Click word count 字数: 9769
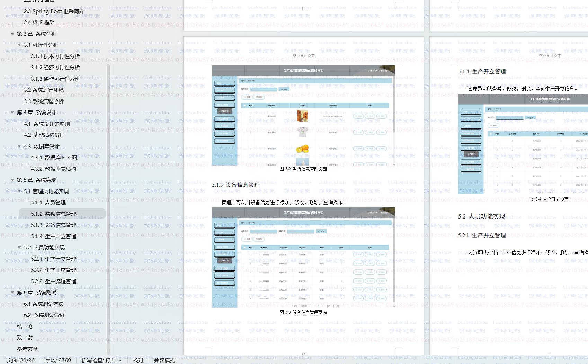The width and height of the screenshot is (588, 364). [x=58, y=360]
